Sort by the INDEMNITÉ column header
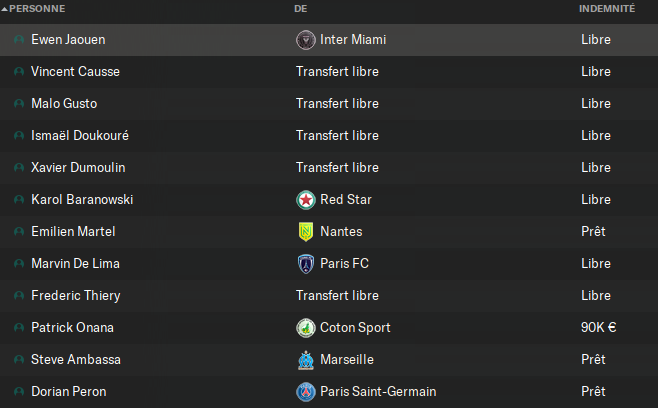The width and height of the screenshot is (658, 408). click(x=607, y=9)
